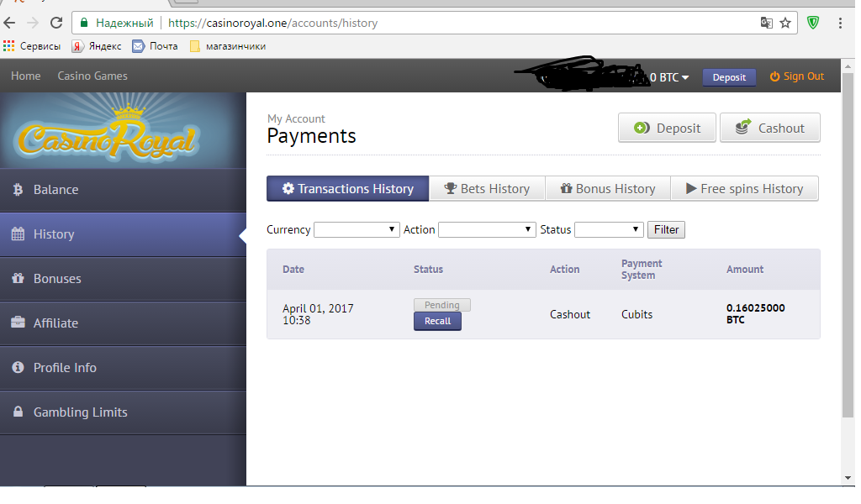Apply filters with the Filter button
The height and width of the screenshot is (504, 861).
(666, 229)
